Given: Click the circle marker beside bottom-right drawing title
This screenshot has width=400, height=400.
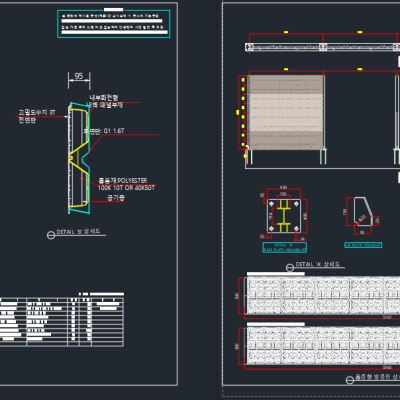Looking at the screenshot, I should pos(350,380).
